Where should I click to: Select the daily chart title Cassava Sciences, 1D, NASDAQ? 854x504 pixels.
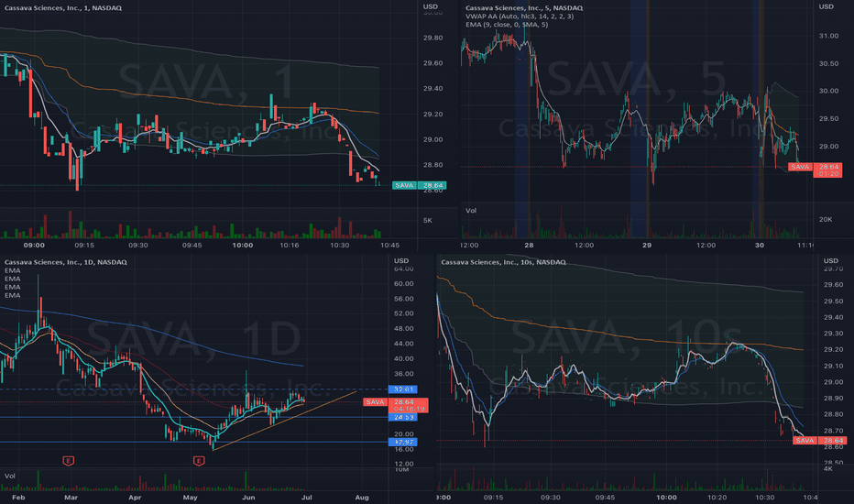tap(66, 262)
